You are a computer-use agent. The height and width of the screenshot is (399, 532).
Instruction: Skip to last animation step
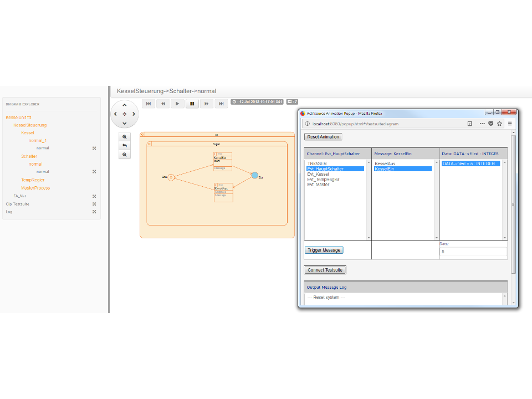(x=221, y=104)
